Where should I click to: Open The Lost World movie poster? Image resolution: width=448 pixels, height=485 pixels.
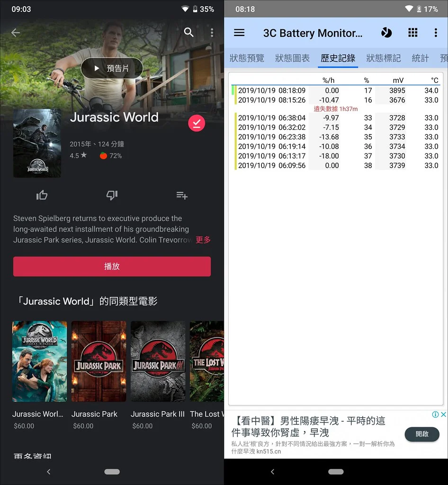click(x=207, y=361)
